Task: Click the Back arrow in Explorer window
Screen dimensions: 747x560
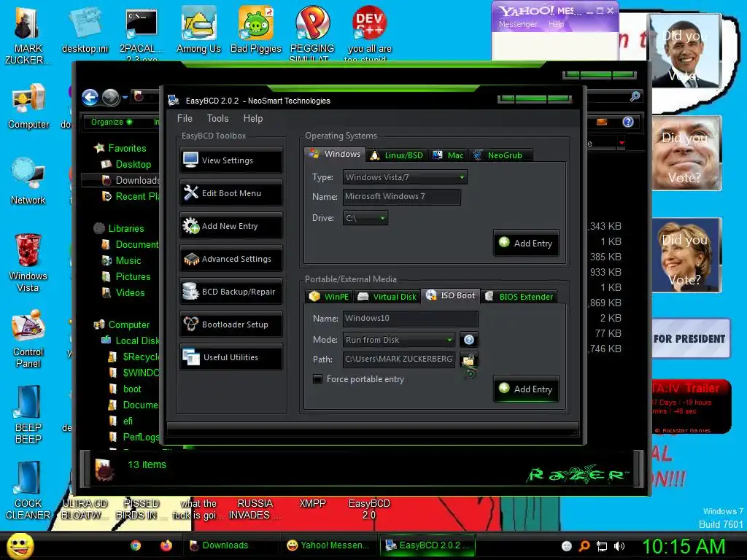Action: point(90,98)
